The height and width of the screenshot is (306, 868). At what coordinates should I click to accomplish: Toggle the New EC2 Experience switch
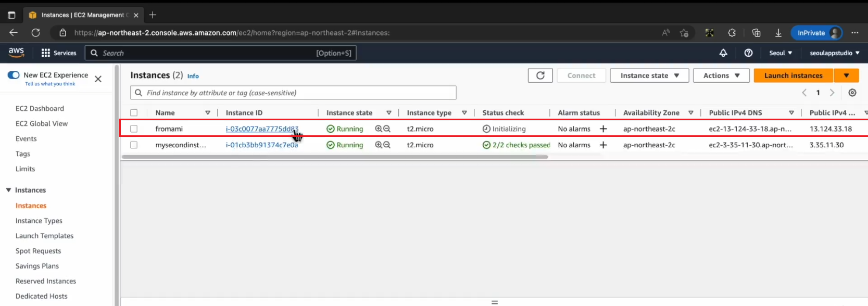14,75
